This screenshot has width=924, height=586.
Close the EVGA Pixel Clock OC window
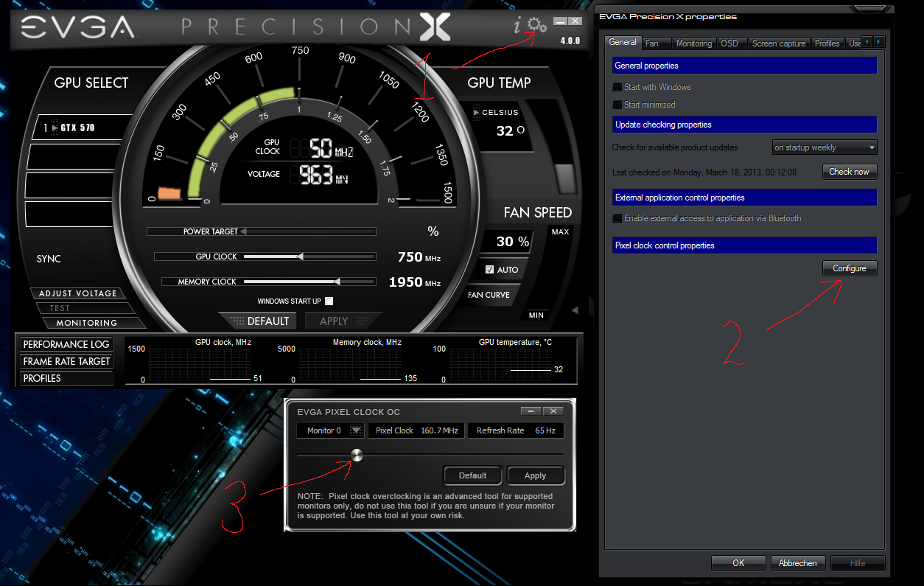coord(553,411)
